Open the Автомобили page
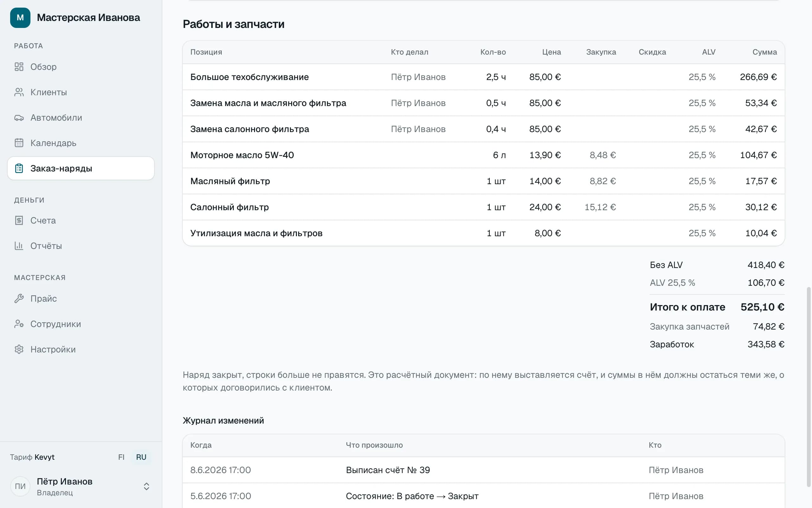The width and height of the screenshot is (812, 508). (x=81, y=117)
